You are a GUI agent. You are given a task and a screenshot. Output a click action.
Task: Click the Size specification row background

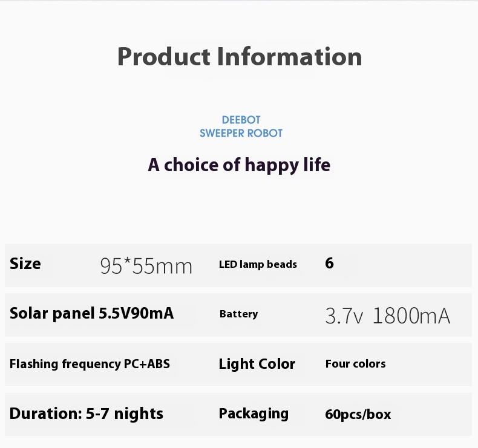pyautogui.click(x=238, y=265)
